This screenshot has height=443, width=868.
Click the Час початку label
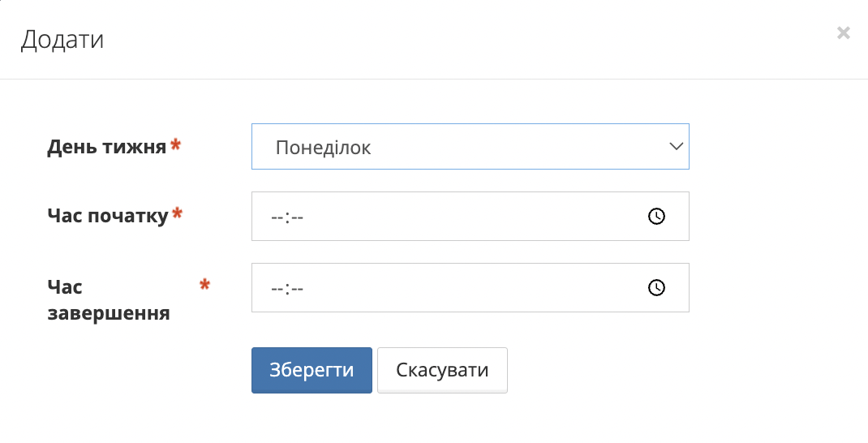107,216
